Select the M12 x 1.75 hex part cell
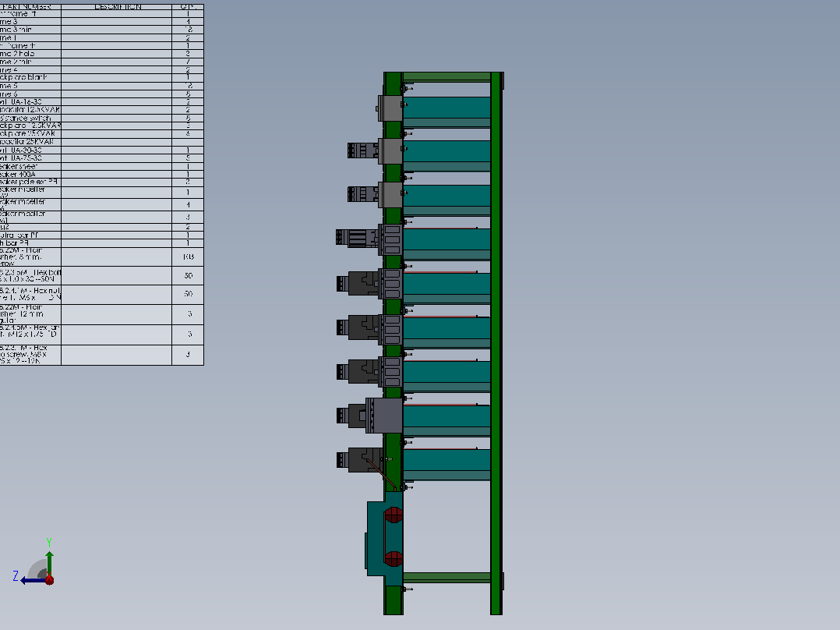This screenshot has height=630, width=840. click(30, 334)
